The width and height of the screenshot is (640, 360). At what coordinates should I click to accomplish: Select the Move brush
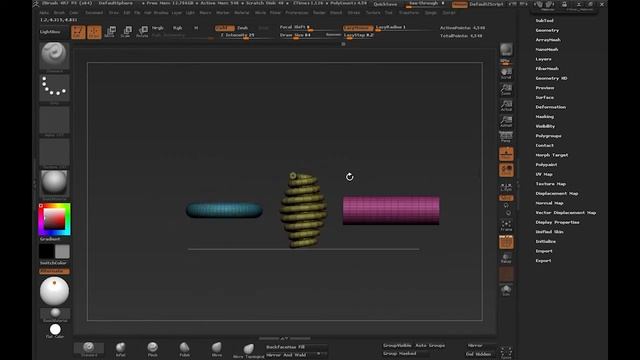217,349
